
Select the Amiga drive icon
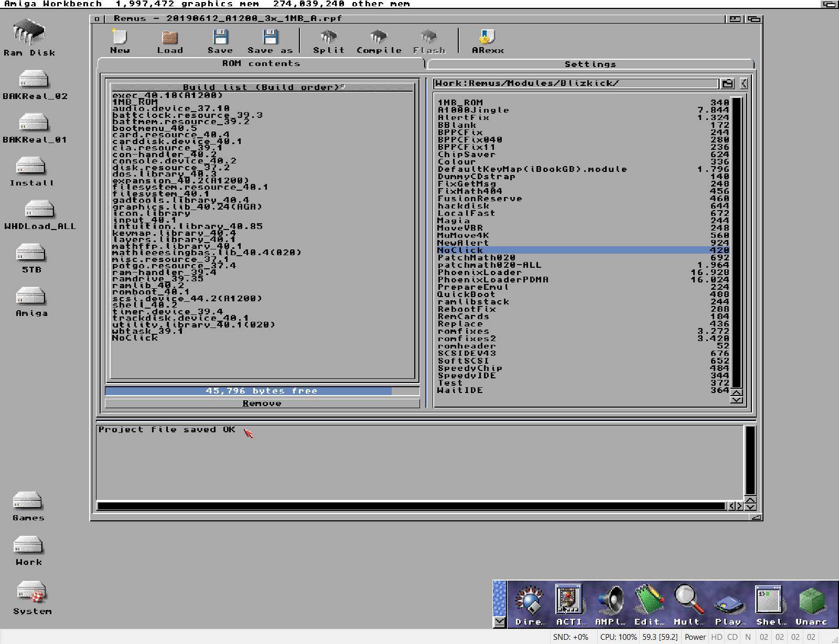pos(31,302)
